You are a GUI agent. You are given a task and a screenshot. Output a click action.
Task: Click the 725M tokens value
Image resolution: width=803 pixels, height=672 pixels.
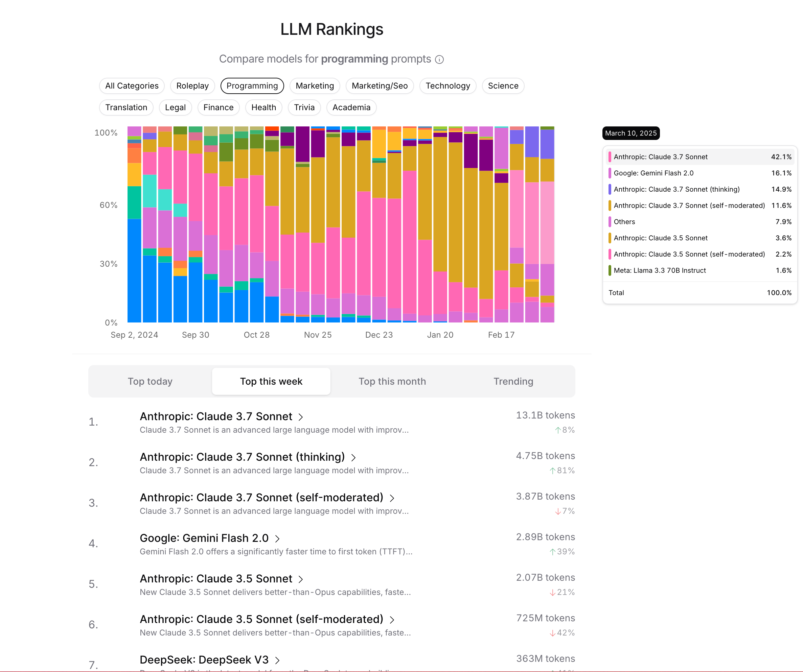(x=546, y=618)
